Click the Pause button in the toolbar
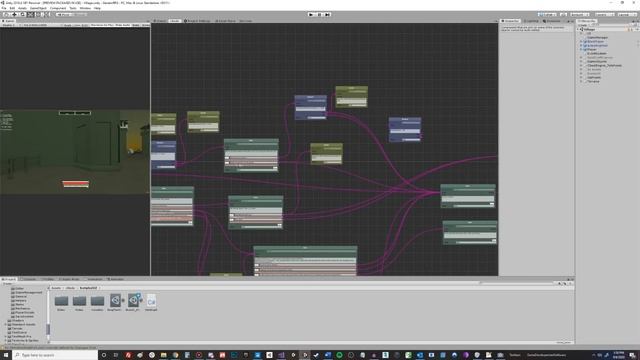This screenshot has width=640, height=360. tap(320, 14)
